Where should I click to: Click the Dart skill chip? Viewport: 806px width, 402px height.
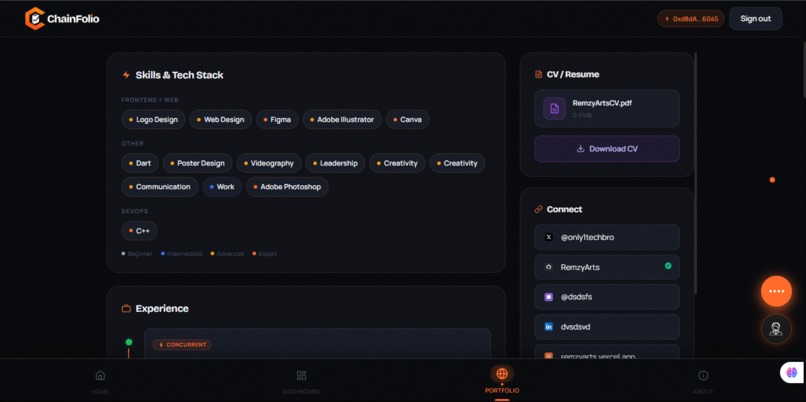click(140, 163)
